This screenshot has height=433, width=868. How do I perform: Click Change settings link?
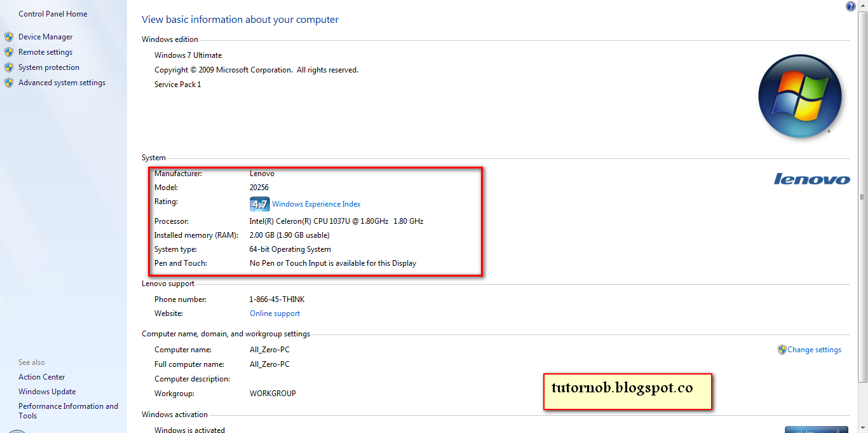815,350
